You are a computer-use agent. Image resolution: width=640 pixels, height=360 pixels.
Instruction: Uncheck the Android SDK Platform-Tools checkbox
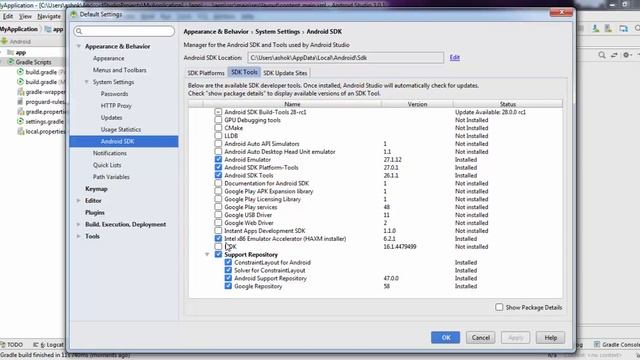pyautogui.click(x=218, y=167)
